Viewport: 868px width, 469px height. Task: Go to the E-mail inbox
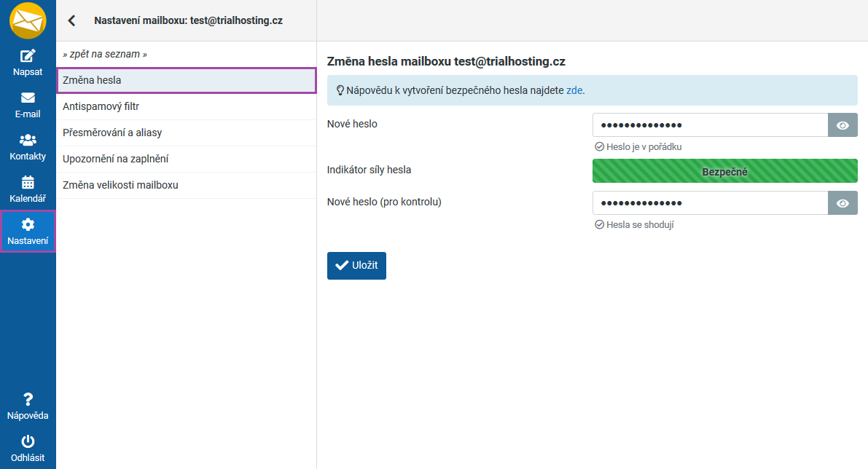(x=28, y=105)
